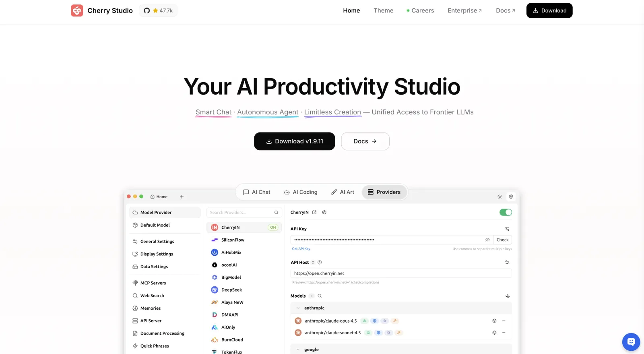Click the Autonomous Agent underlined text
Image resolution: width=644 pixels, height=354 pixels.
(268, 112)
